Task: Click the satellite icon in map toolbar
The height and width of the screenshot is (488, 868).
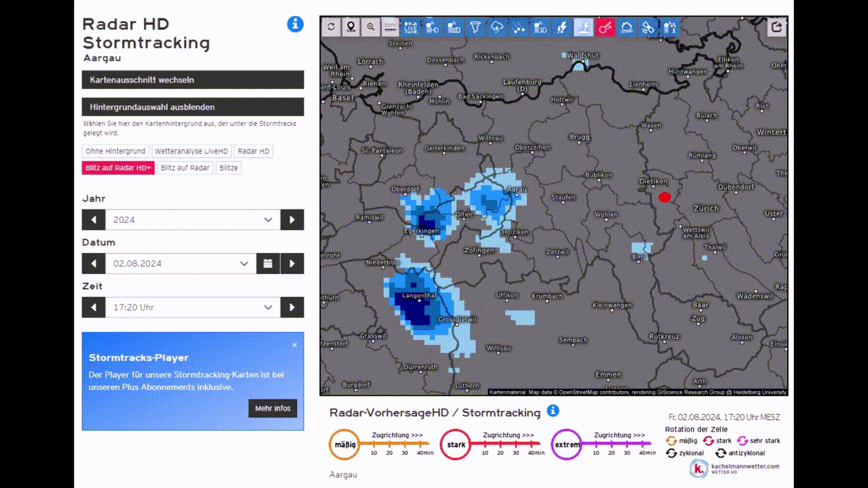Action: [648, 27]
